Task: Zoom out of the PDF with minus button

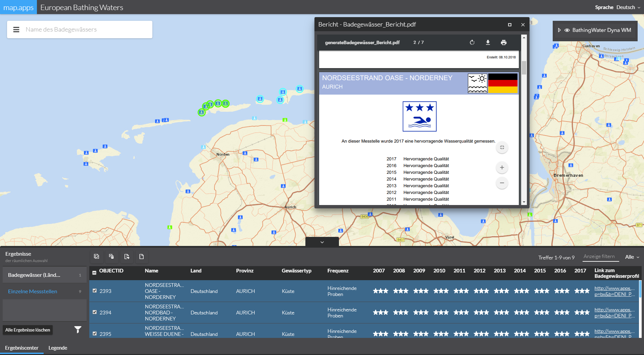Action: 502,183
